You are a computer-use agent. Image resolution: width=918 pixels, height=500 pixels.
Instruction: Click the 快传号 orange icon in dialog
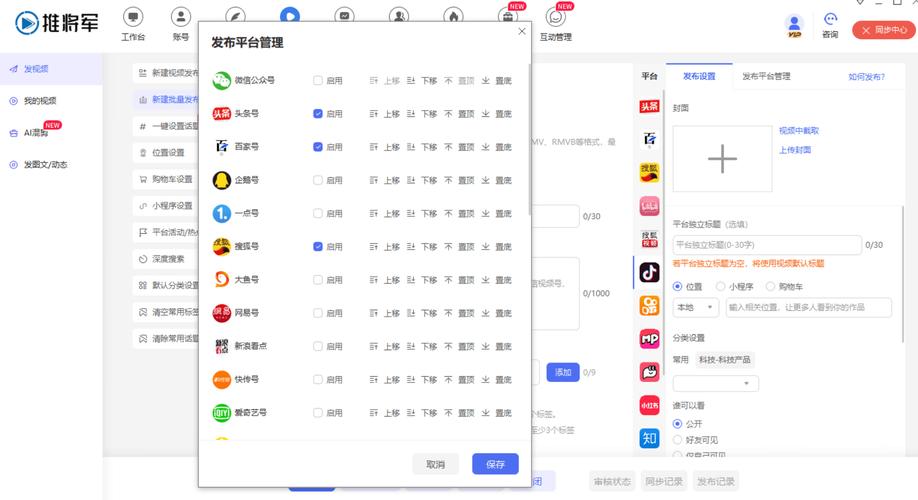(221, 379)
